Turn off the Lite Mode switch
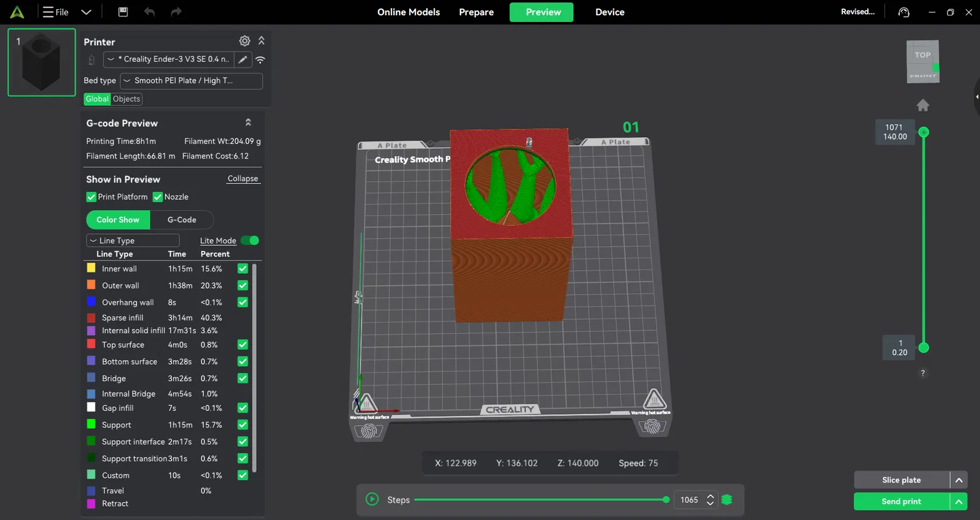Image resolution: width=980 pixels, height=520 pixels. click(250, 241)
